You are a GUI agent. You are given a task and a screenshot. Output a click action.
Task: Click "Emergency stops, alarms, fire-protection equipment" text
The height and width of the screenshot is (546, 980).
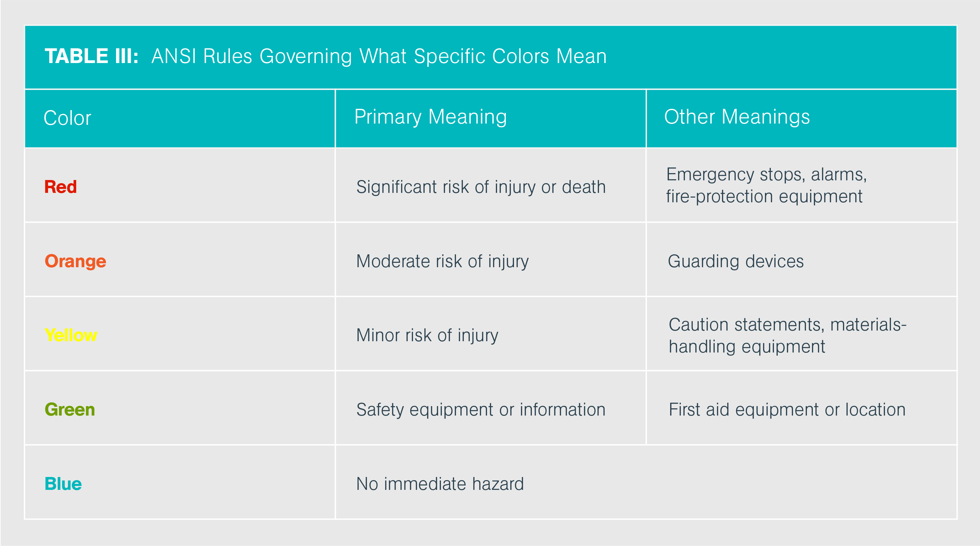pyautogui.click(x=766, y=185)
